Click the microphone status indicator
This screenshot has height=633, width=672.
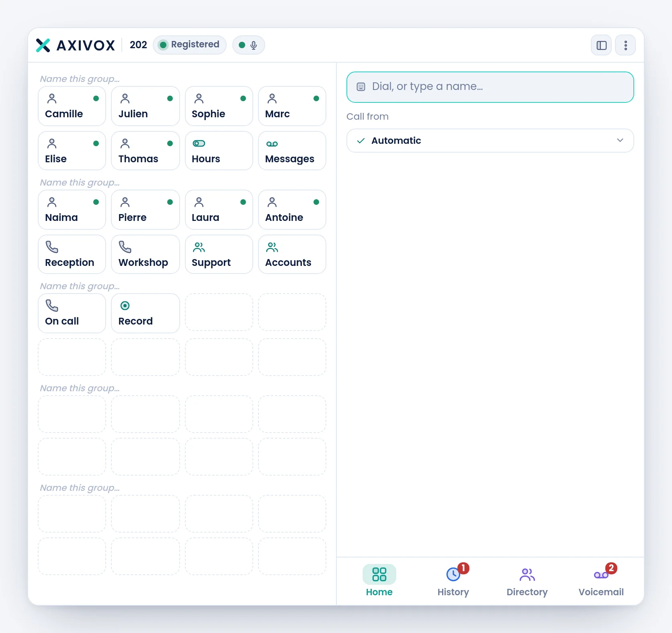tap(248, 45)
